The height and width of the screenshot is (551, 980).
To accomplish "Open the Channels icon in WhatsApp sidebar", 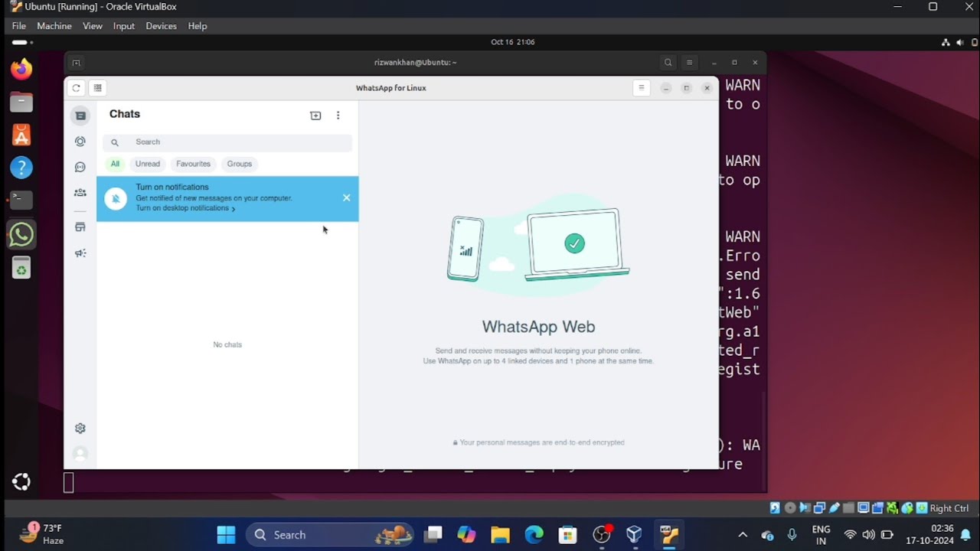I will [x=80, y=167].
